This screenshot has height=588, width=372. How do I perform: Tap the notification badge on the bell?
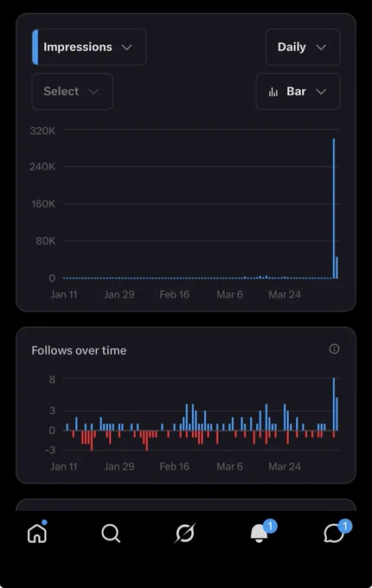click(x=270, y=526)
